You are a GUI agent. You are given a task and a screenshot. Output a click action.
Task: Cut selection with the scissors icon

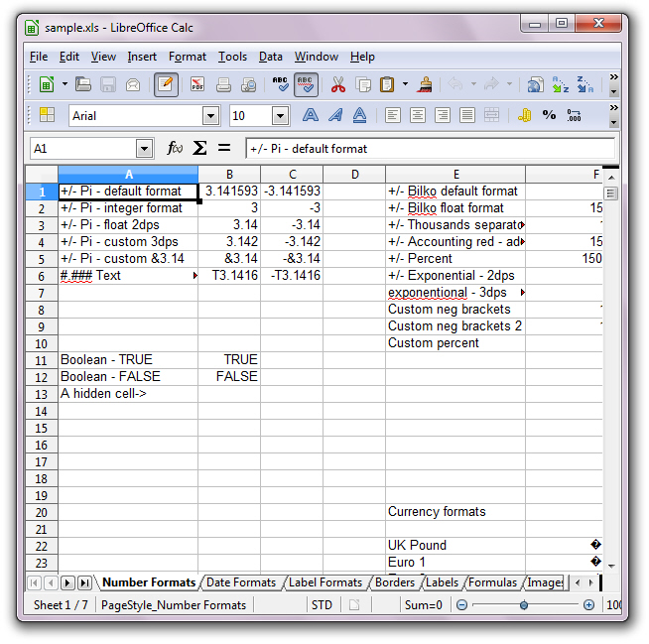click(x=338, y=85)
